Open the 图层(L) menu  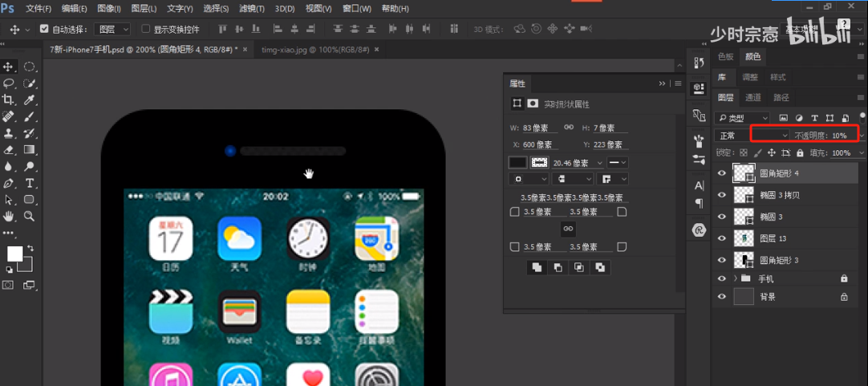(x=144, y=9)
